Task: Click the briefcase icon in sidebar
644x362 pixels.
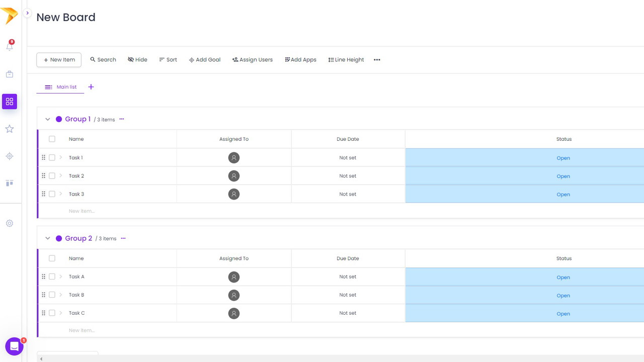Action: pyautogui.click(x=10, y=74)
